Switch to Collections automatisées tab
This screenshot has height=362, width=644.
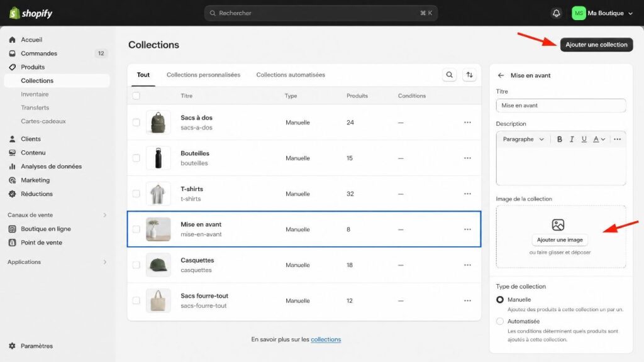(x=291, y=75)
